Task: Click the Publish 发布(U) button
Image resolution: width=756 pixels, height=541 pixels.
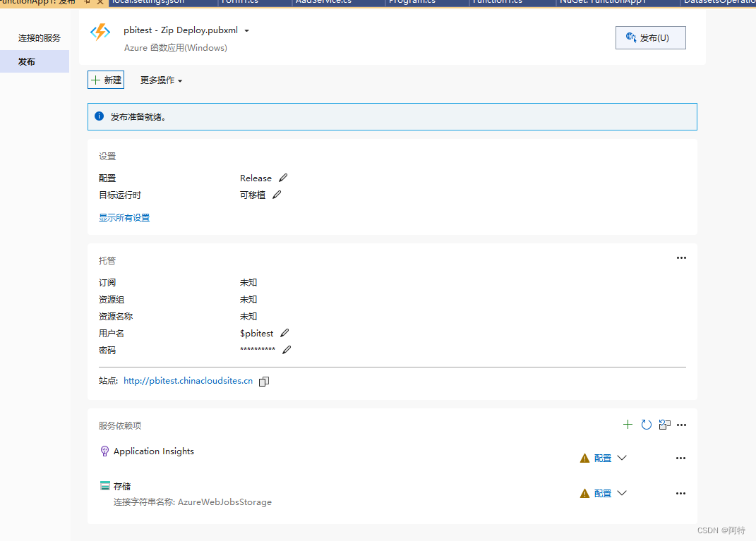Action: [x=650, y=37]
